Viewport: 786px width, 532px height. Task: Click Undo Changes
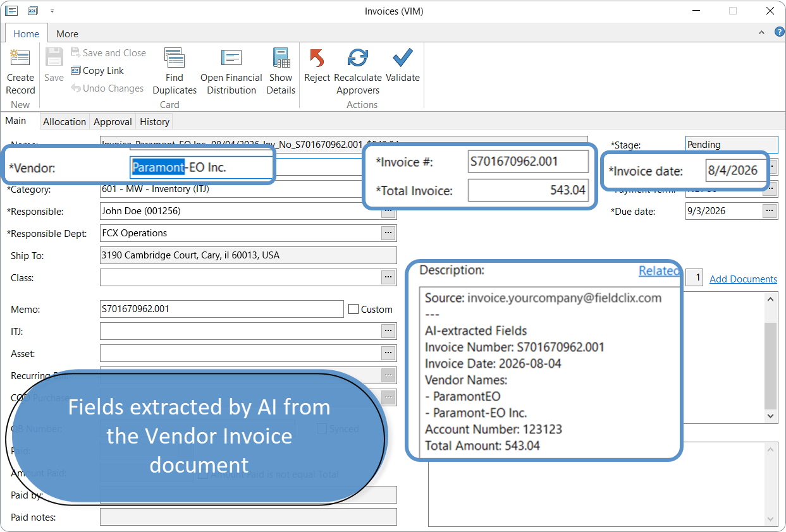(x=107, y=88)
